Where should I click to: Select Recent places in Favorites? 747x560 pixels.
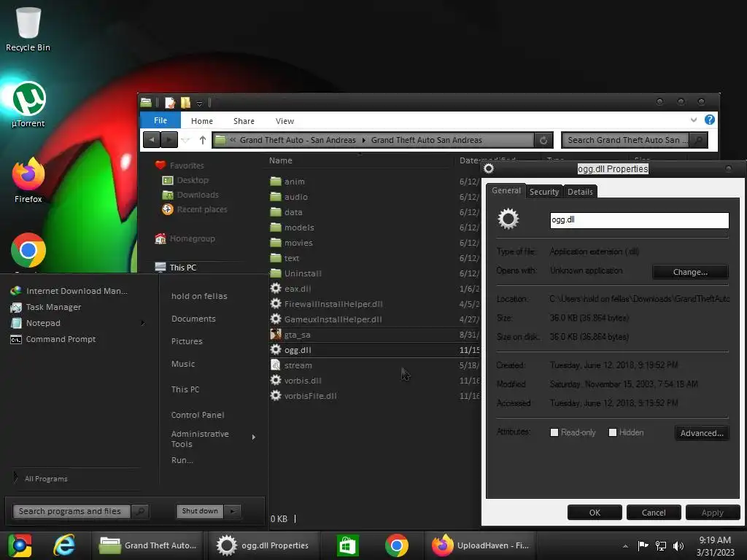pos(194,209)
